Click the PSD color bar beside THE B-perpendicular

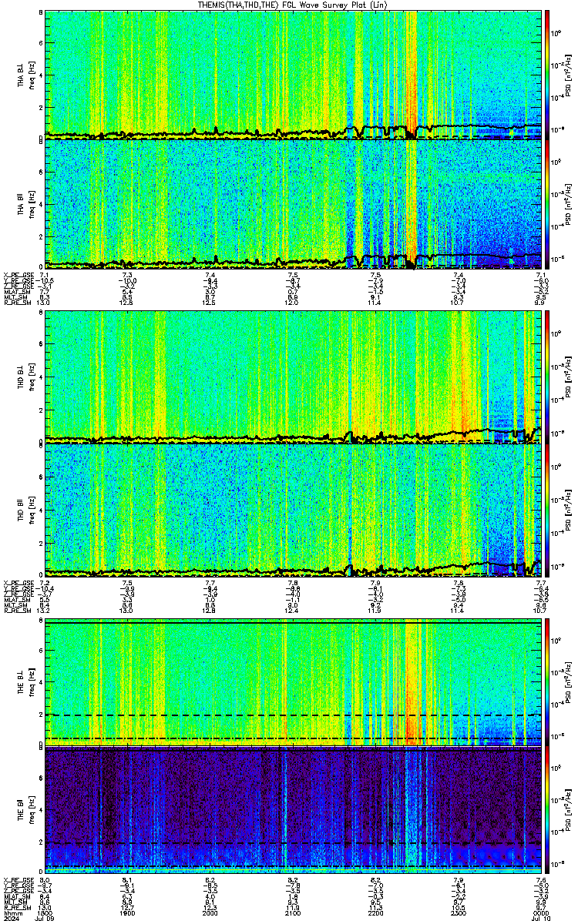pyautogui.click(x=548, y=683)
